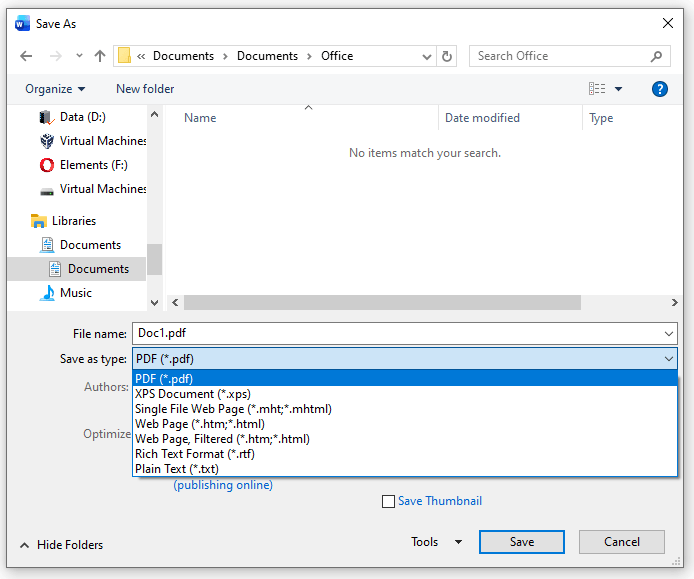Open the Help question mark button

point(659,89)
